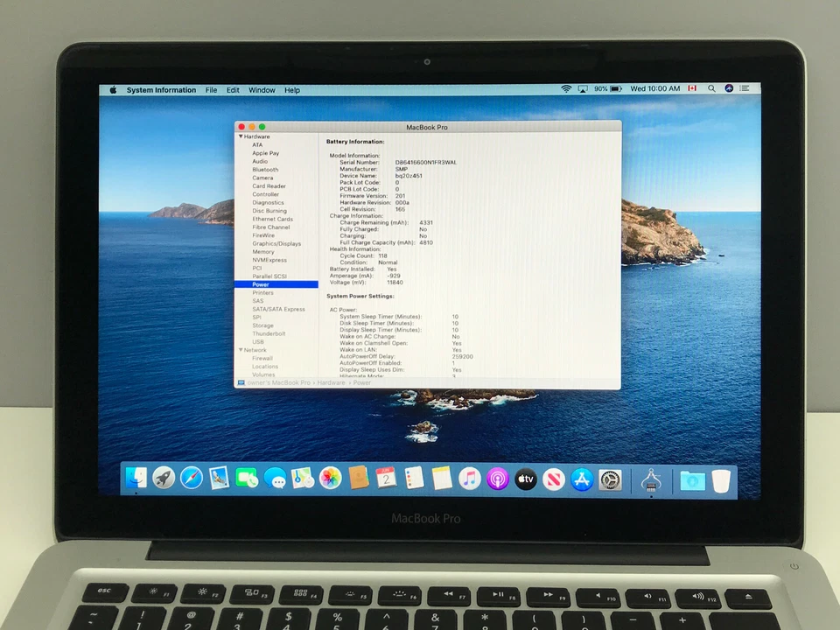Open Spotlight search in the menu bar

[x=711, y=88]
